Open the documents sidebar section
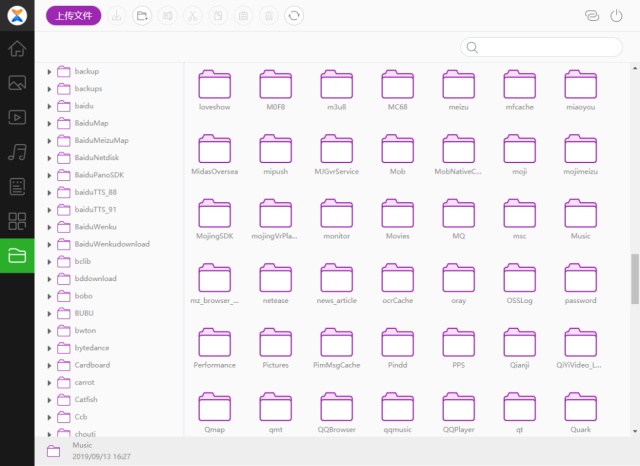The image size is (640, 466). click(x=17, y=186)
